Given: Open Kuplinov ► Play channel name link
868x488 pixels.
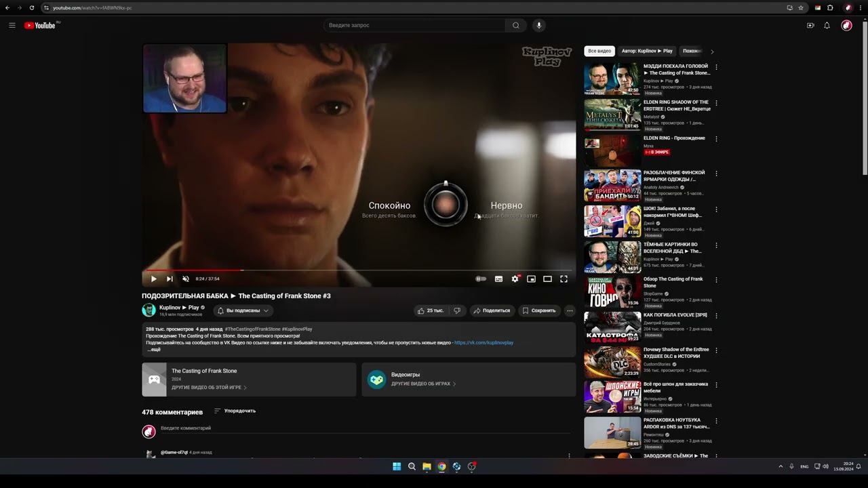Looking at the screenshot, I should [x=179, y=308].
